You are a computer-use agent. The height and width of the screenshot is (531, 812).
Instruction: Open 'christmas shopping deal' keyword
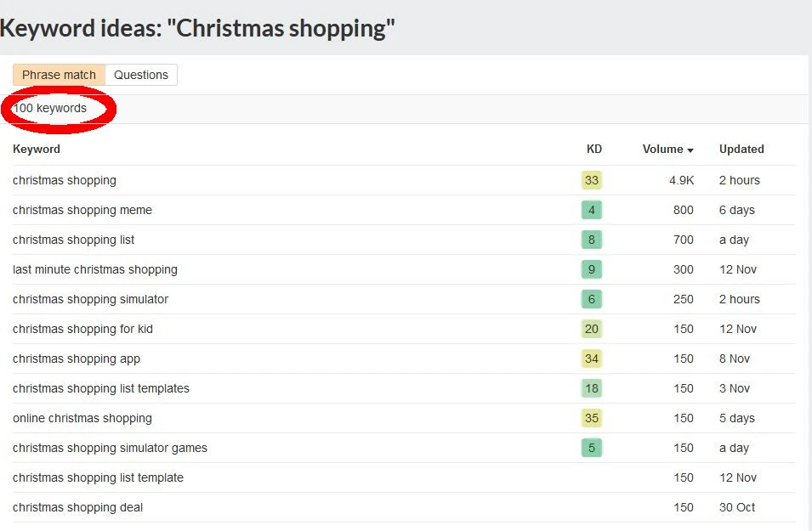(x=78, y=507)
